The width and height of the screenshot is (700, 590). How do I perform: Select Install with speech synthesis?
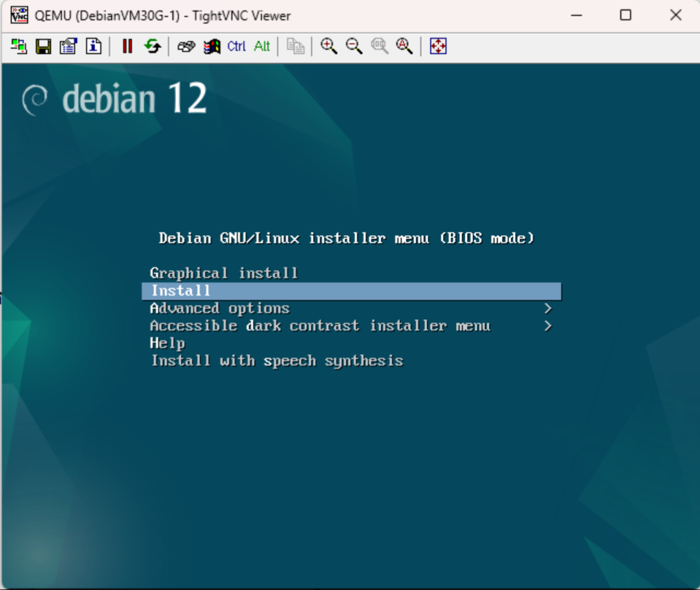pyautogui.click(x=277, y=361)
